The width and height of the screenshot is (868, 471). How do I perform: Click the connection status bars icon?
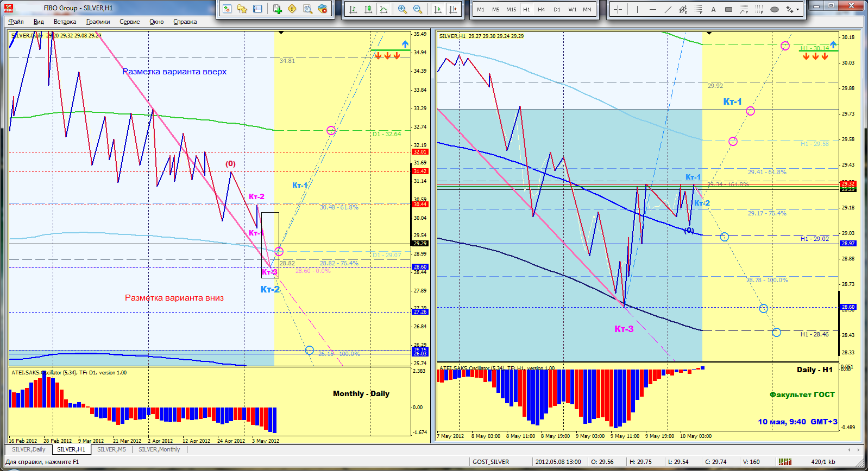click(x=785, y=462)
